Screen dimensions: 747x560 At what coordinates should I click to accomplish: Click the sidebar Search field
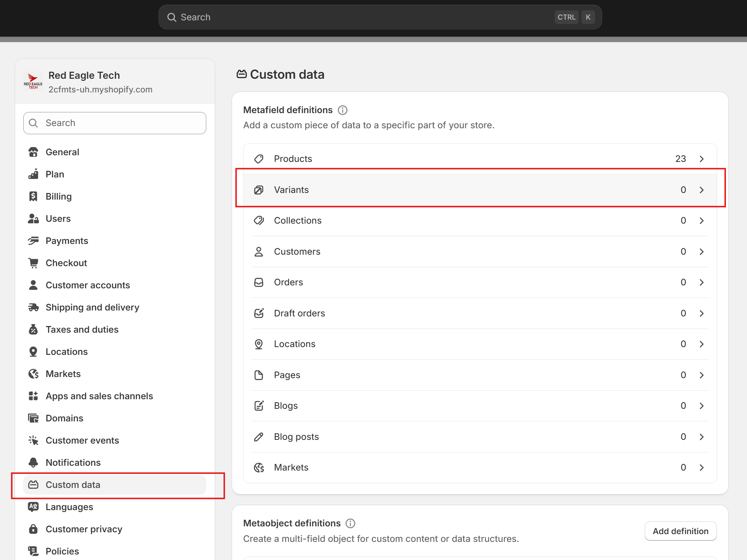(x=115, y=123)
